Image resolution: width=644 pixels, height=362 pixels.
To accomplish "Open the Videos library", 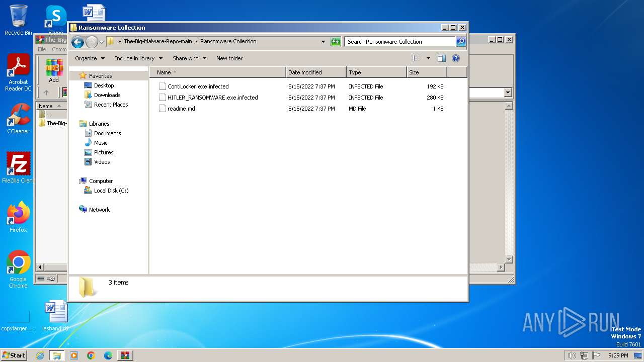I will point(102,162).
